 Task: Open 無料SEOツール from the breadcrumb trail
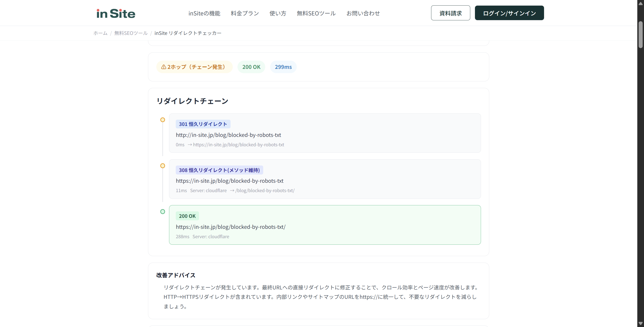(131, 33)
